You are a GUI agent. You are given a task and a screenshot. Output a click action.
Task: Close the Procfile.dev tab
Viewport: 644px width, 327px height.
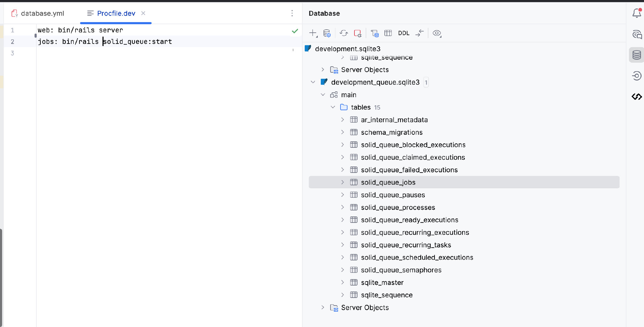(x=143, y=13)
